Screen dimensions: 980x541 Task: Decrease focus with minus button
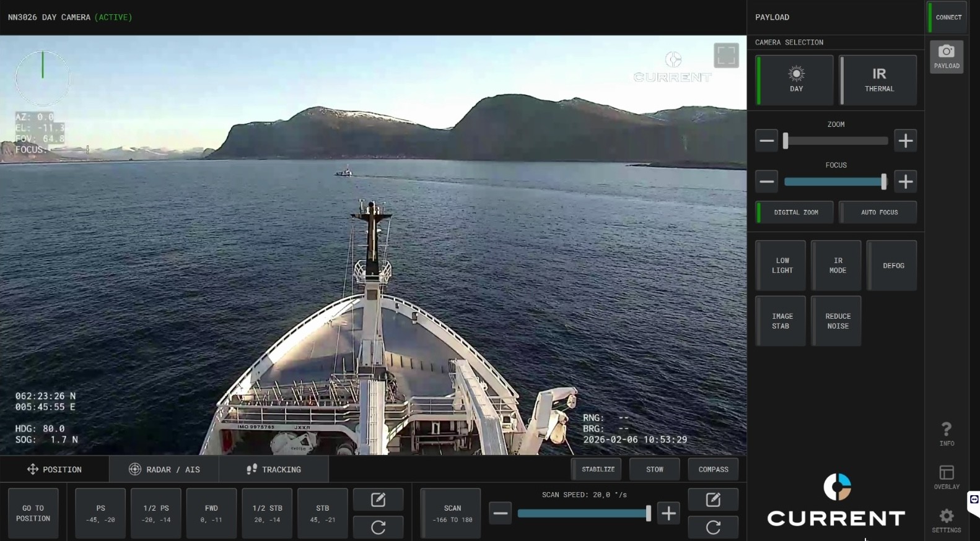(766, 181)
